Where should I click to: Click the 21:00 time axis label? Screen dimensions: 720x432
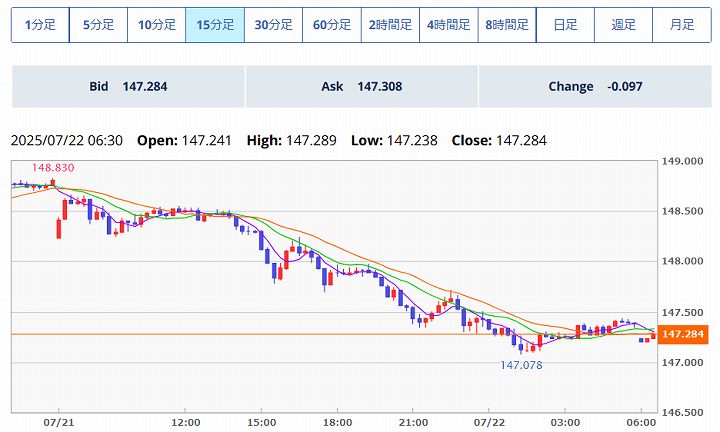pyautogui.click(x=413, y=422)
